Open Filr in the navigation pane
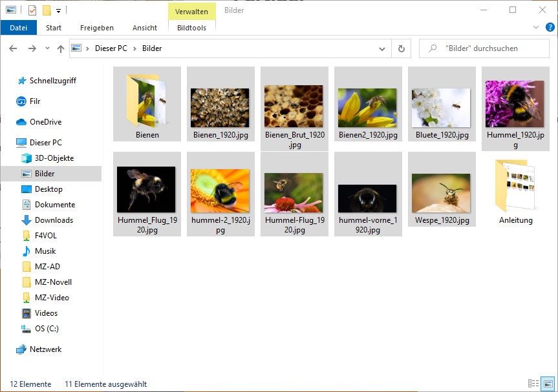 pyautogui.click(x=28, y=101)
